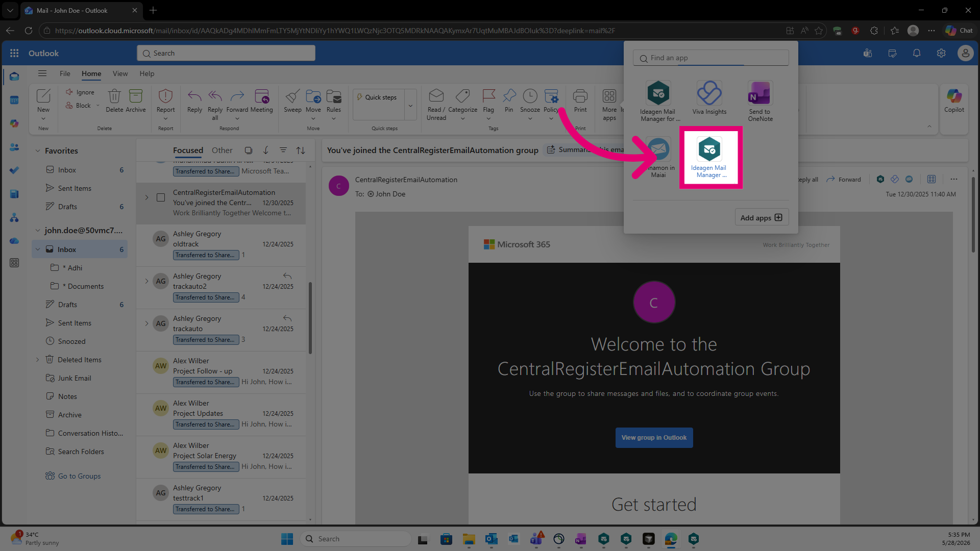This screenshot has width=980, height=551.
Task: Open New mail dropdown arrow
Action: (x=43, y=119)
